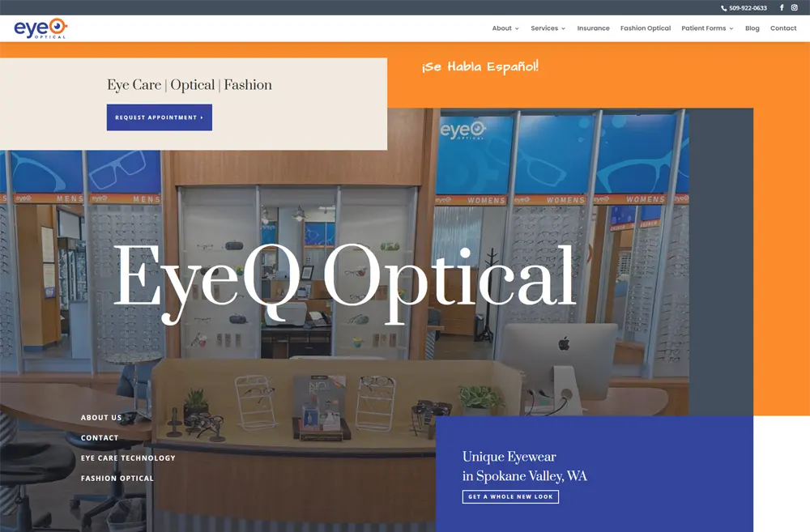The image size is (810, 532).
Task: Go to Fashion Optical in navigation bar
Action: (646, 28)
